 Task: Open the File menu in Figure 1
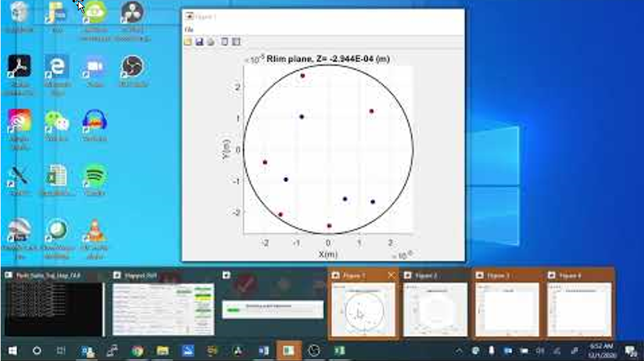189,30
